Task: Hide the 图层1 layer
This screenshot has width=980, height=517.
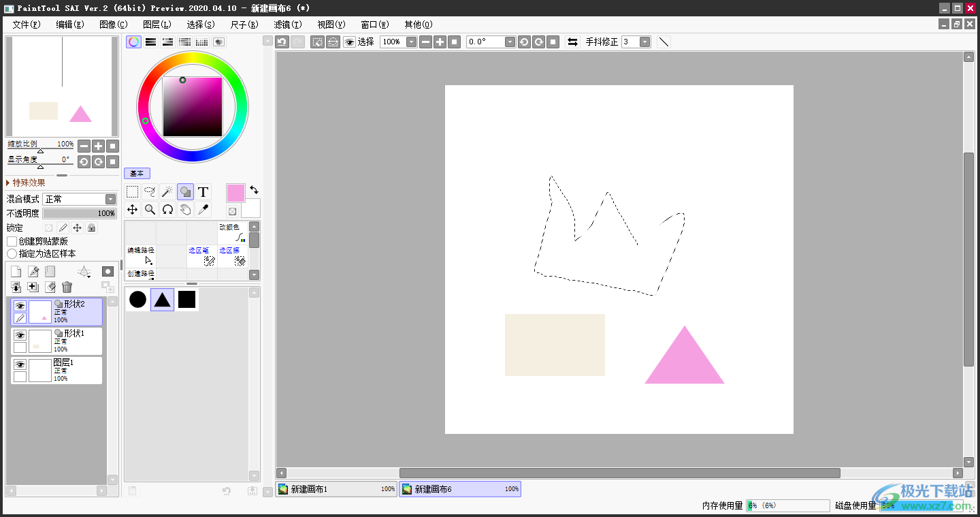Action: tap(20, 365)
